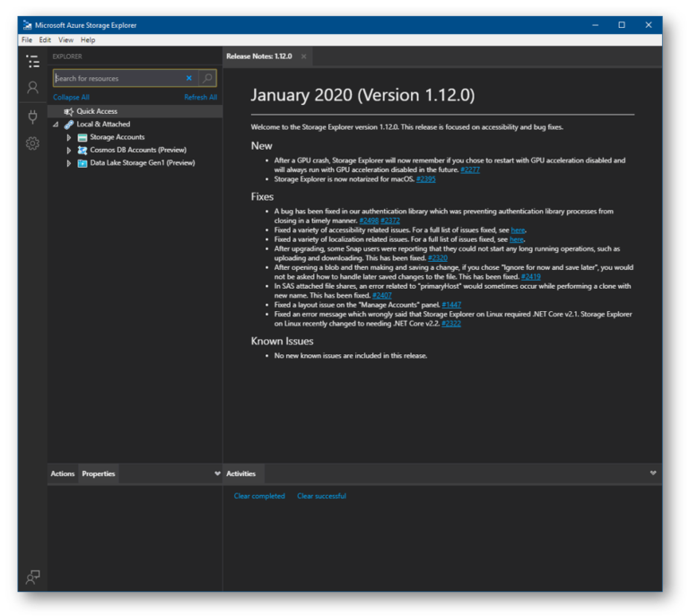The image size is (689, 616).
Task: Maximize the Storage Explorer window
Action: (x=622, y=25)
